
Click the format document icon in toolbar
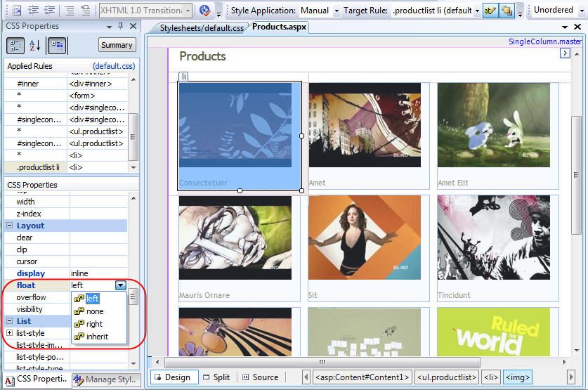(17, 10)
